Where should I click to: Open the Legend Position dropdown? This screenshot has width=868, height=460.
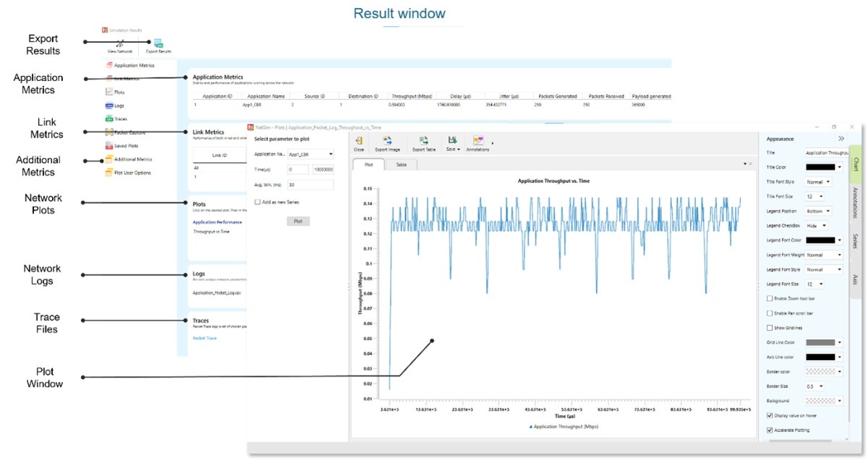[817, 210]
